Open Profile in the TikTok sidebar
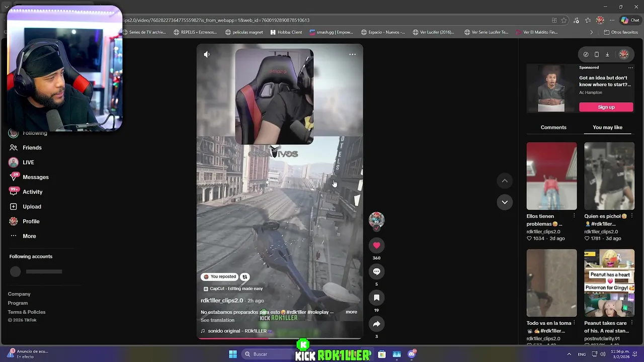This screenshot has width=644, height=362. [x=31, y=221]
